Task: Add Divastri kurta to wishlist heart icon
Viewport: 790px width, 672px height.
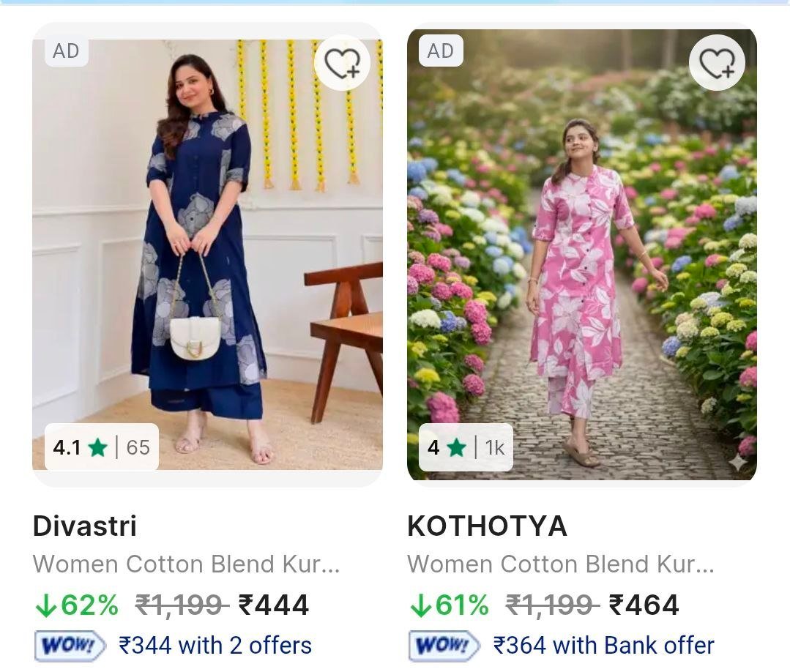Action: (x=342, y=63)
